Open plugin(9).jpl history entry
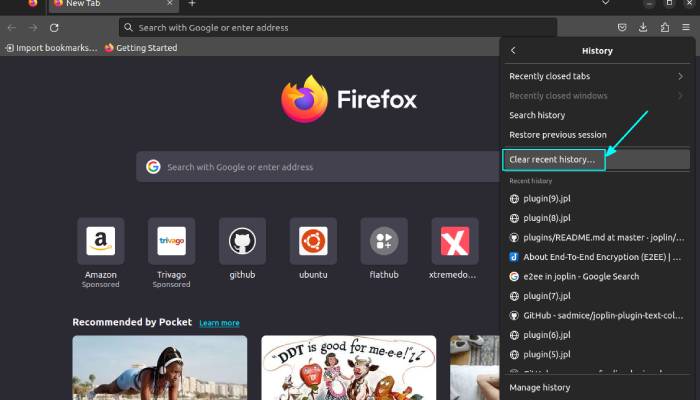Screen dimensions: 700x400 click(597, 199)
